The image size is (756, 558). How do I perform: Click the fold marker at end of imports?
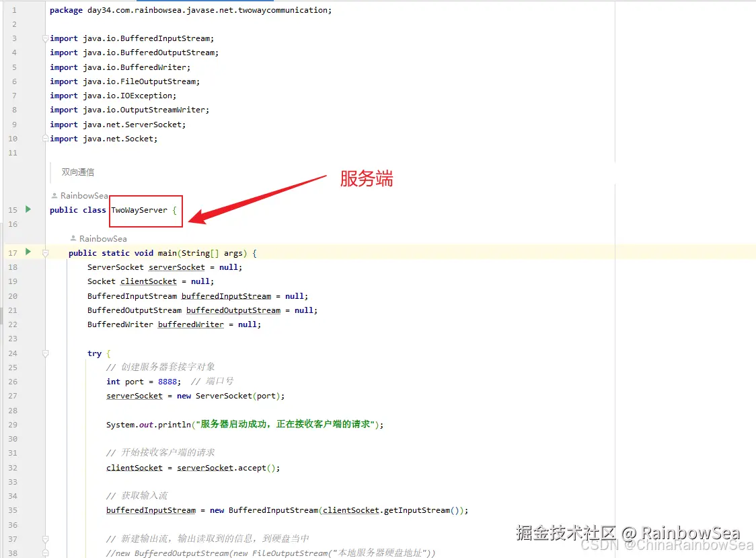(45, 139)
